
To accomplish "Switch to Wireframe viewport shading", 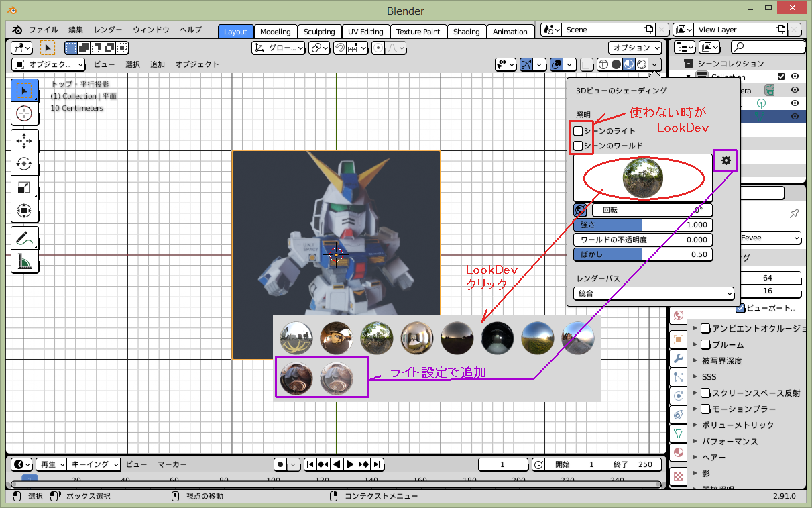I will click(603, 64).
